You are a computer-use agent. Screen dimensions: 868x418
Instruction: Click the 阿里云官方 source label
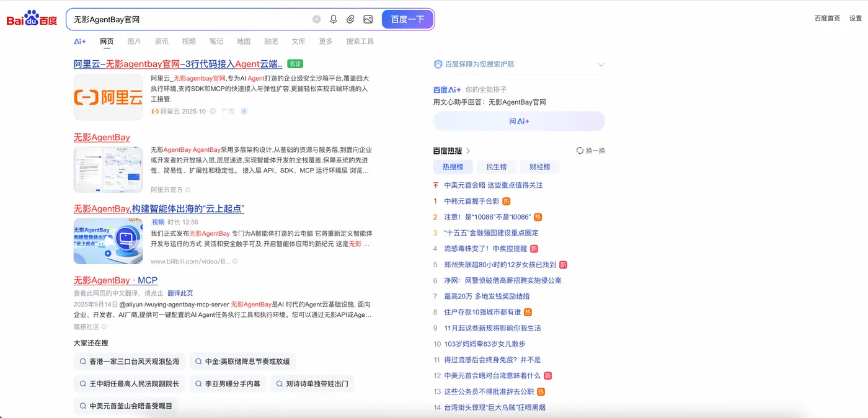click(167, 190)
